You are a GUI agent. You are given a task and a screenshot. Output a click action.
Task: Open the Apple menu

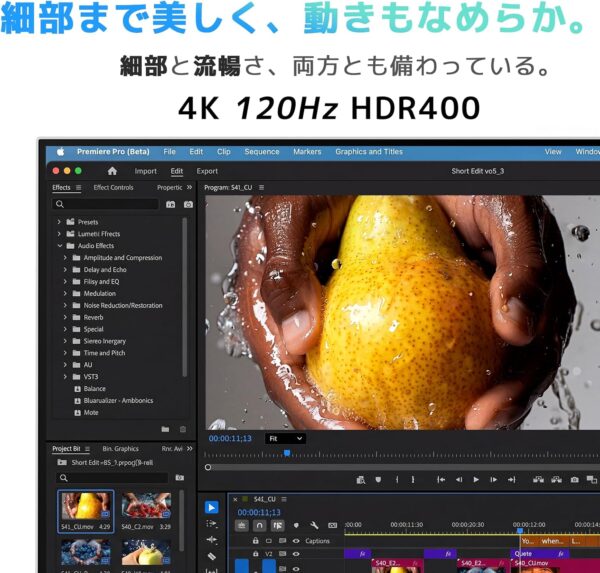(60, 152)
